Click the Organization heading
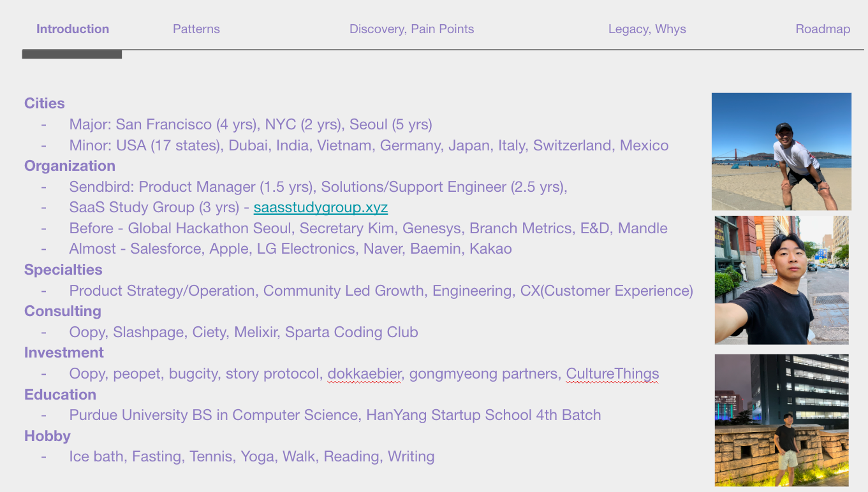Image resolution: width=868 pixels, height=492 pixels. click(70, 166)
